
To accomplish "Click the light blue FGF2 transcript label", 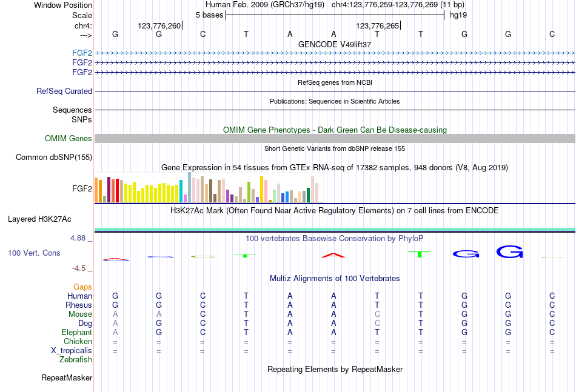I will 82,53.
